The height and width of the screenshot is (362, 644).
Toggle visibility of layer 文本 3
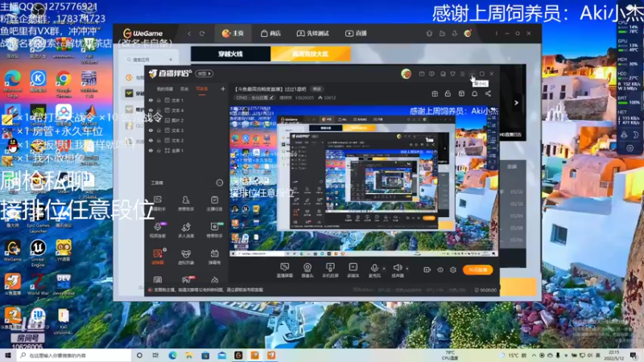point(151,130)
